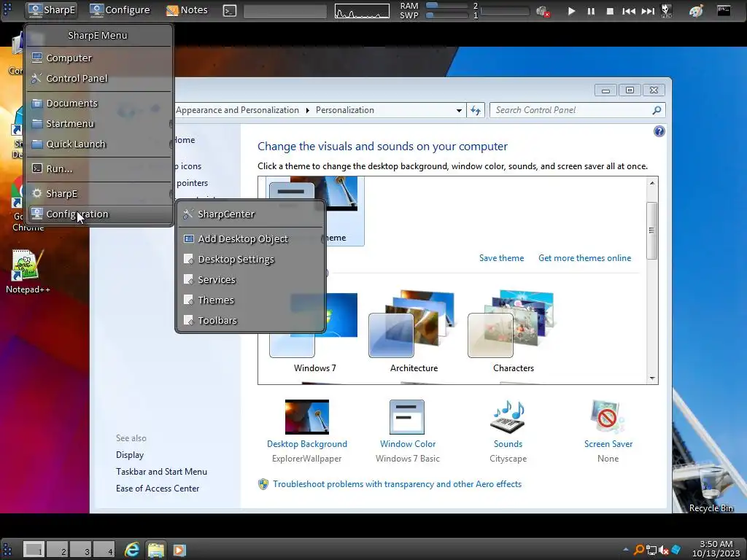Screen dimensions: 747x560
Task: Open Window Color settings icon
Action: click(407, 416)
